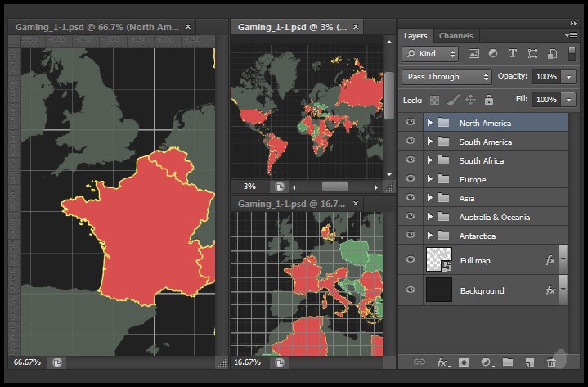
Task: Expand the South America group
Action: pyautogui.click(x=430, y=142)
